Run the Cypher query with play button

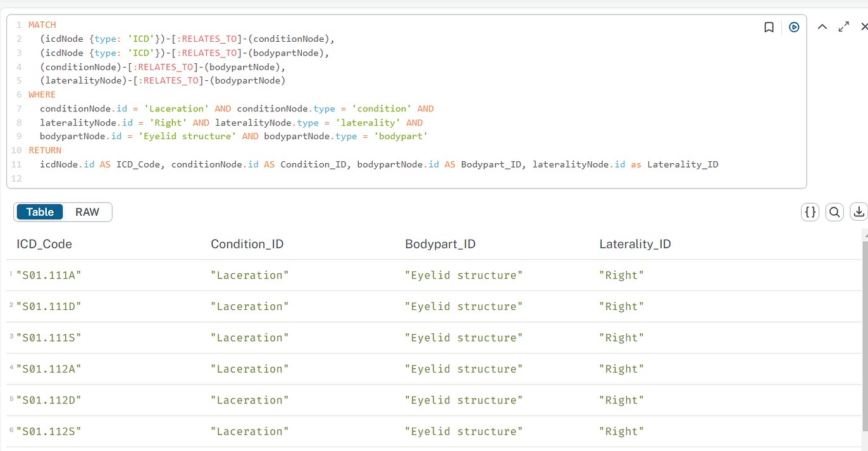click(x=794, y=27)
